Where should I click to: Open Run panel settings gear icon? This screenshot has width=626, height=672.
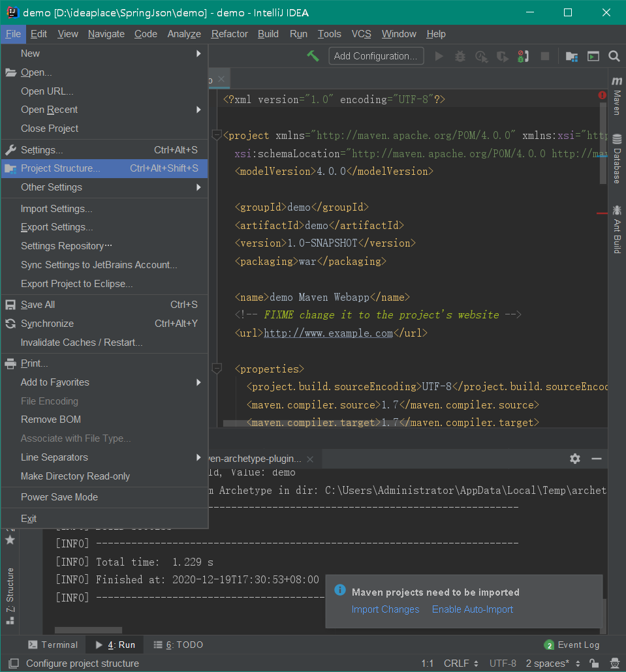coord(575,459)
